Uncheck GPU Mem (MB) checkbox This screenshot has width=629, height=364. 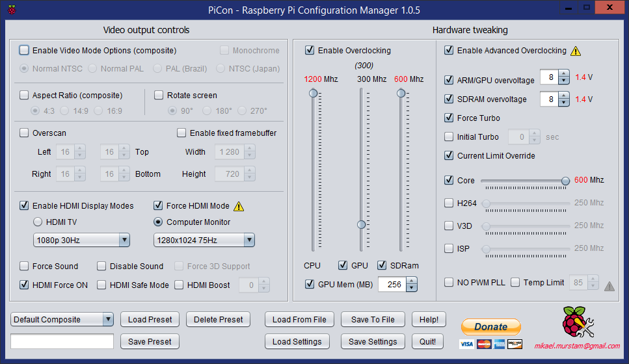click(x=310, y=284)
